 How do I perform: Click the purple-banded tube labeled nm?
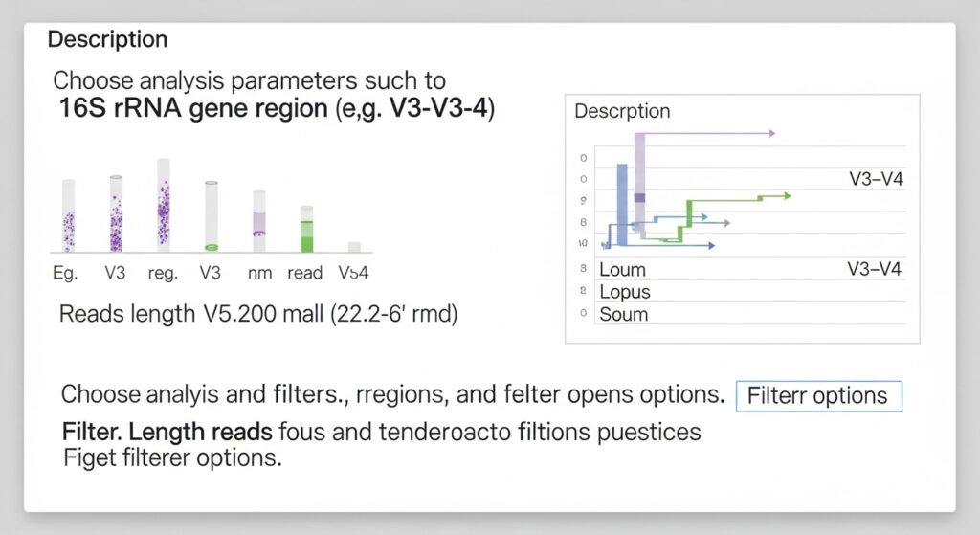click(258, 221)
